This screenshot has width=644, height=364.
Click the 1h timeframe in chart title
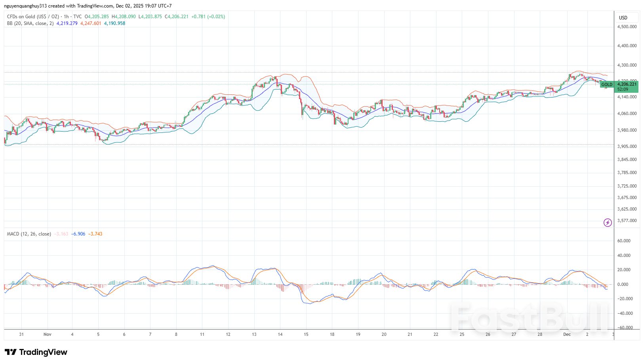[66, 17]
